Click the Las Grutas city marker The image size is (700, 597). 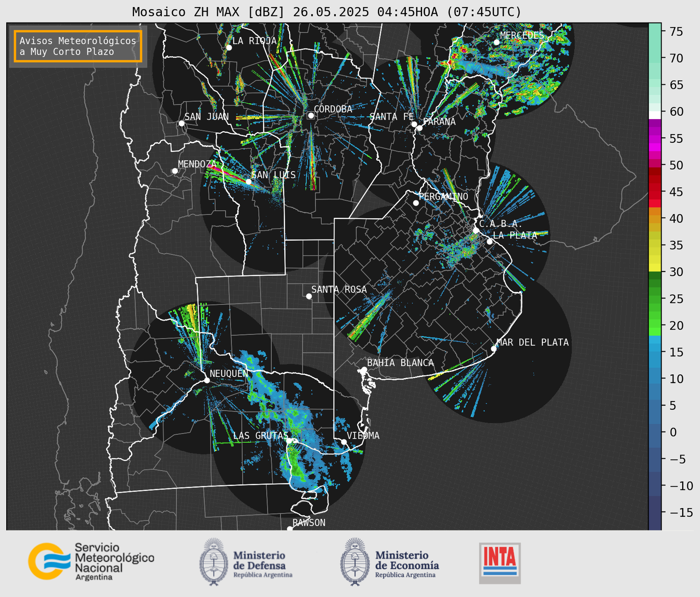(289, 440)
